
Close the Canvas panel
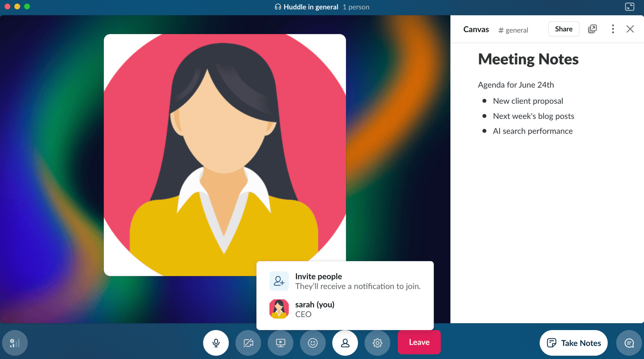tap(630, 29)
